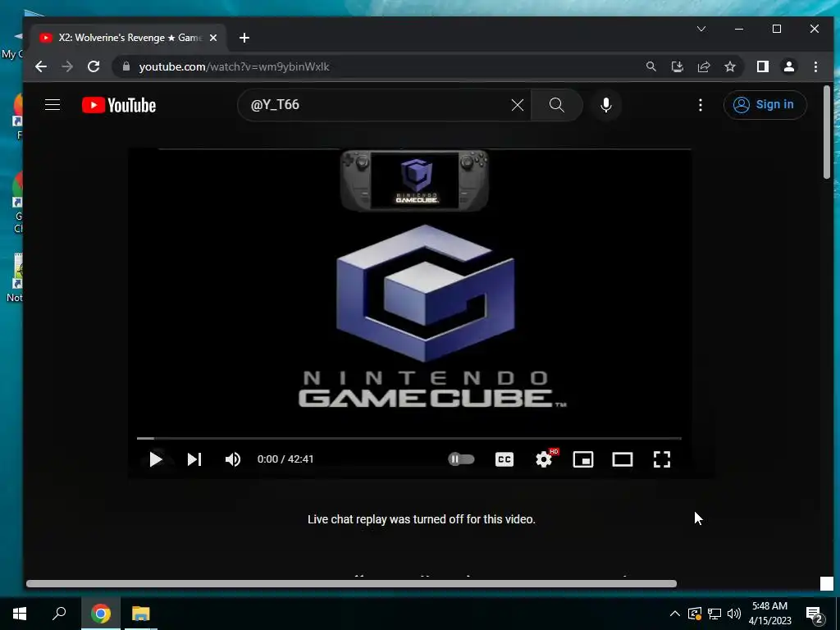Open the Windows Start menu
The width and height of the screenshot is (840, 630).
coord(20,614)
